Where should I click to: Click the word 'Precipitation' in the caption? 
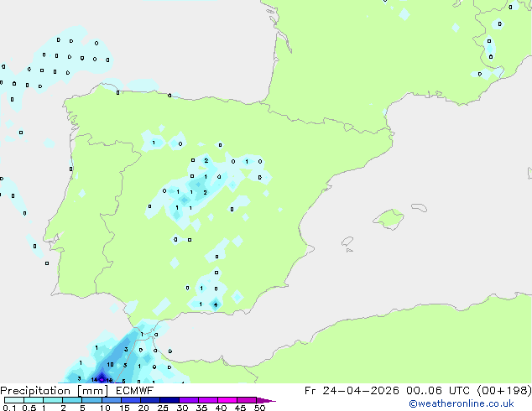[x=35, y=391]
